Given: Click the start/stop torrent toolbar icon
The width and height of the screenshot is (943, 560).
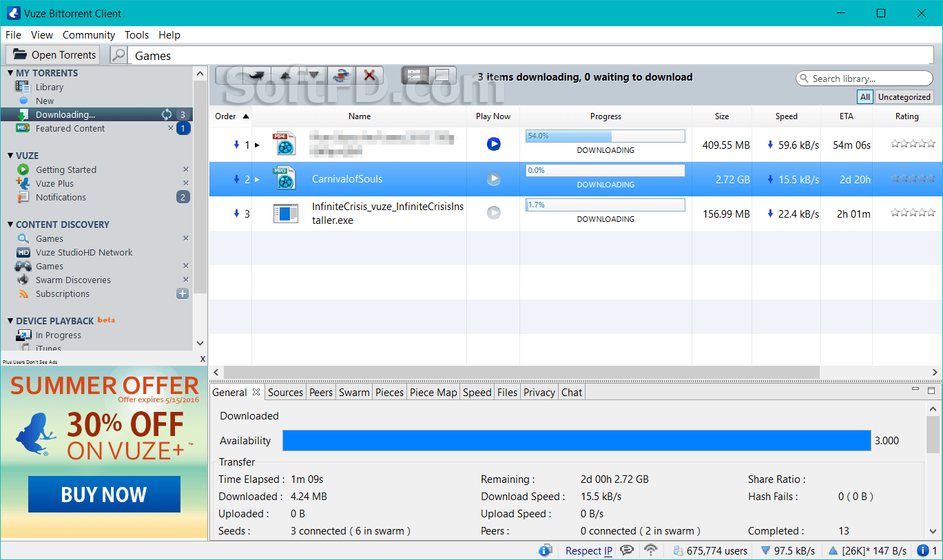Looking at the screenshot, I should point(340,75).
